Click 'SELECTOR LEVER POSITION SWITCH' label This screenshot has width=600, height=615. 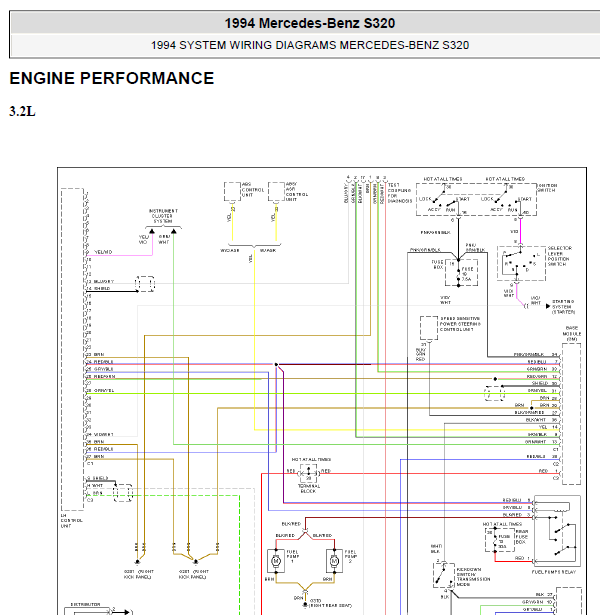(560, 256)
